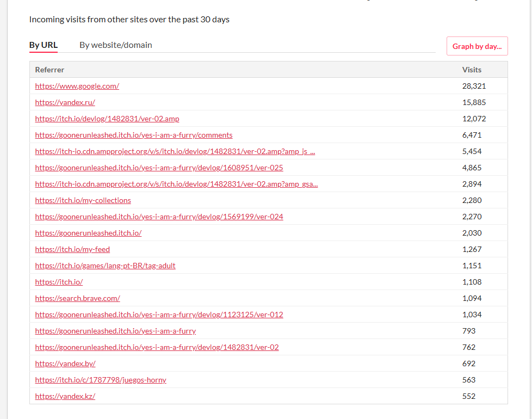This screenshot has height=419, width=532.
Task: Open the ampproject ver-02.amp?amp_gsa link
Action: pyautogui.click(x=176, y=184)
